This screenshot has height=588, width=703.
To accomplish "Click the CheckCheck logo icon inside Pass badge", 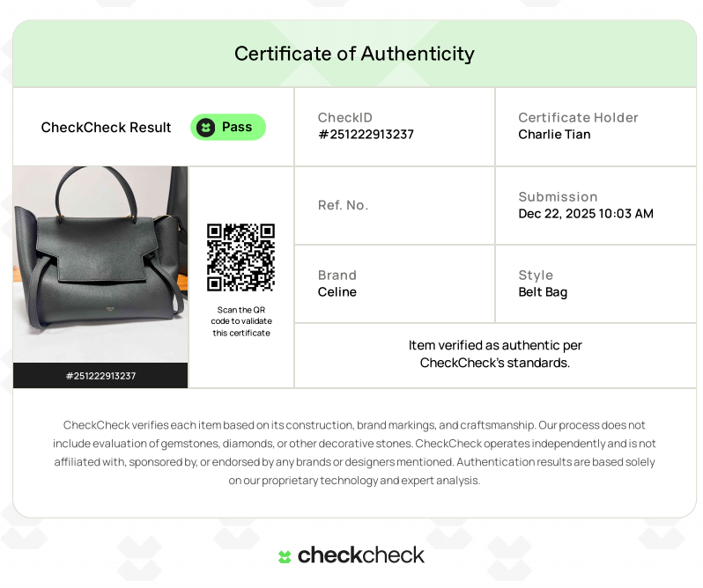I will 205,128.
